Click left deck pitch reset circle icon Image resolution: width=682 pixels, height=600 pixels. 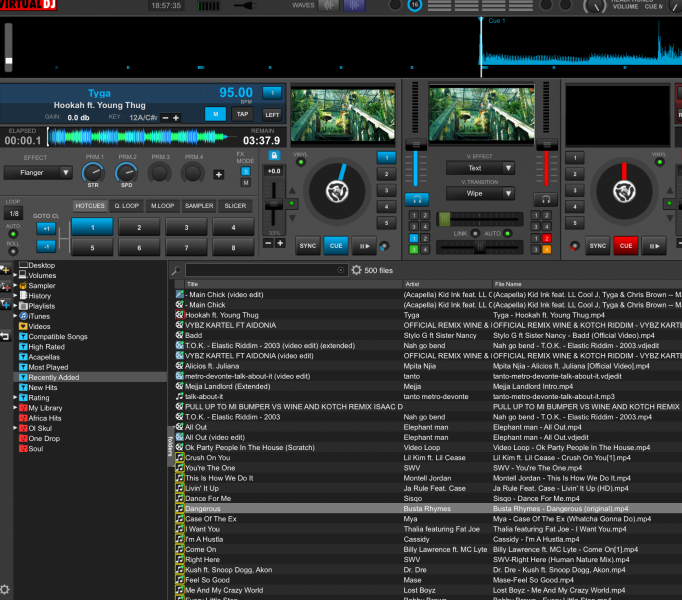pyautogui.click(x=384, y=246)
